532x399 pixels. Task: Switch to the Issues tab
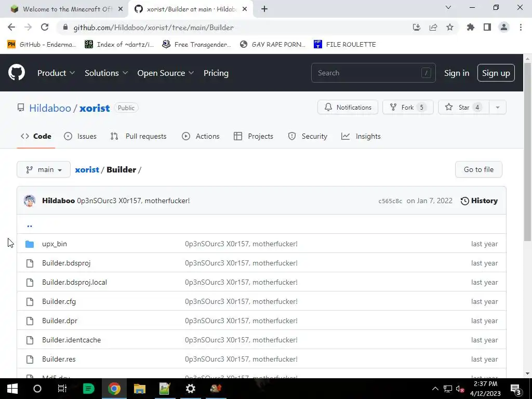pos(80,136)
